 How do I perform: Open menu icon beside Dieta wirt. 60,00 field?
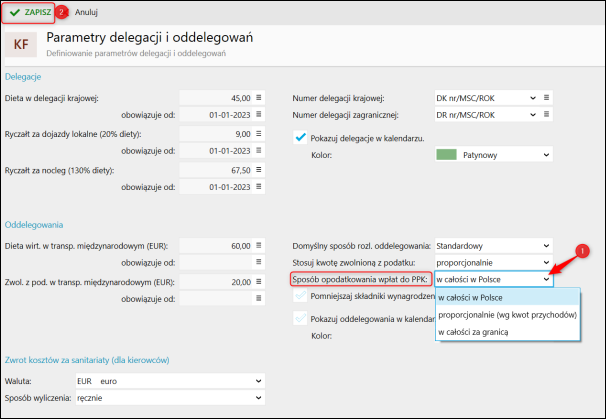point(259,245)
